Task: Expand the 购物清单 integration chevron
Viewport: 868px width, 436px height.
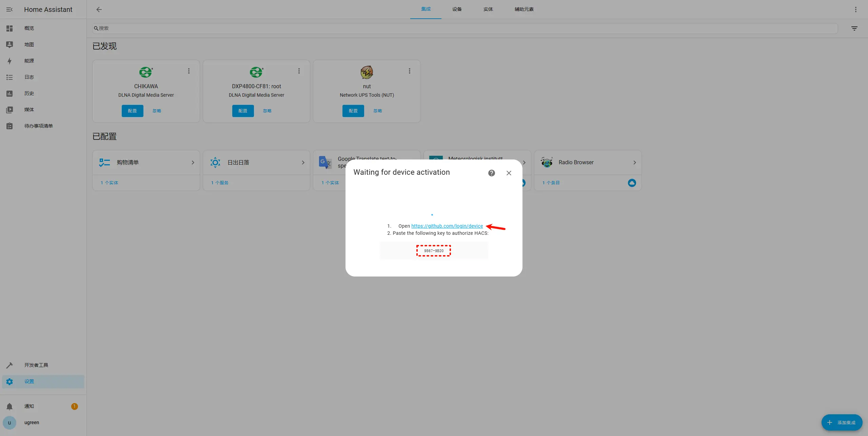Action: click(193, 163)
